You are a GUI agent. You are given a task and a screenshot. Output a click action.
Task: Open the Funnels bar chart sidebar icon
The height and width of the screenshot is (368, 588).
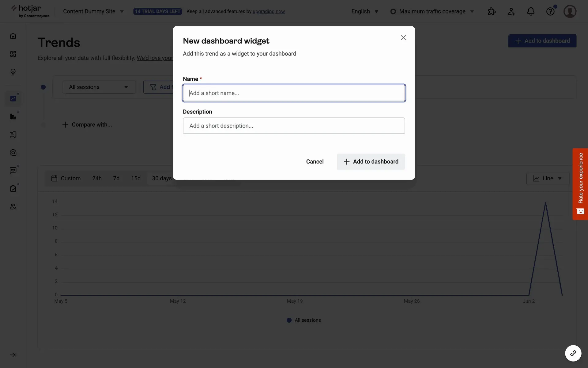[x=13, y=117]
